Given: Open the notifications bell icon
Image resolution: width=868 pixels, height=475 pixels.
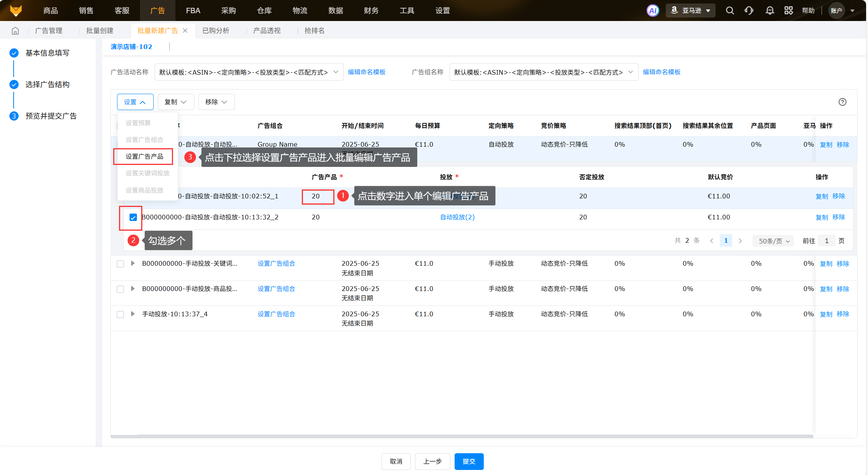Looking at the screenshot, I should [x=770, y=11].
